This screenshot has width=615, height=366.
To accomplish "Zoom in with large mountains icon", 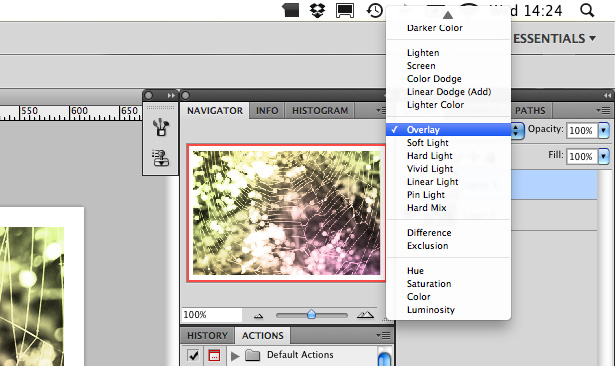I will [x=365, y=314].
